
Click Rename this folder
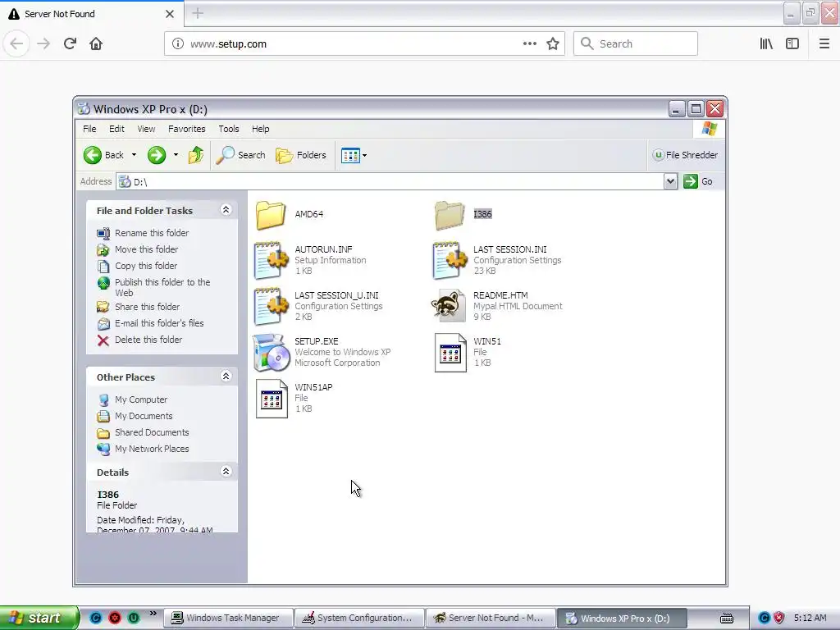click(152, 233)
